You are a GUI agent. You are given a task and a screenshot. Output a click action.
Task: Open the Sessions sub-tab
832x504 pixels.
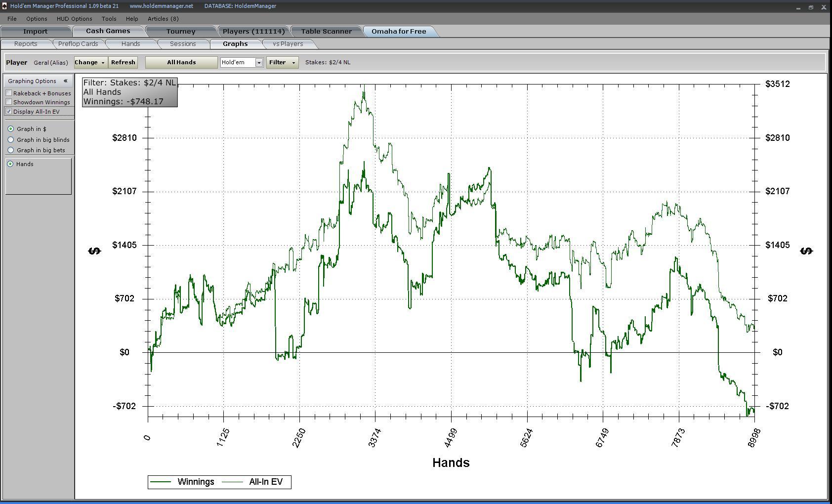click(x=183, y=44)
